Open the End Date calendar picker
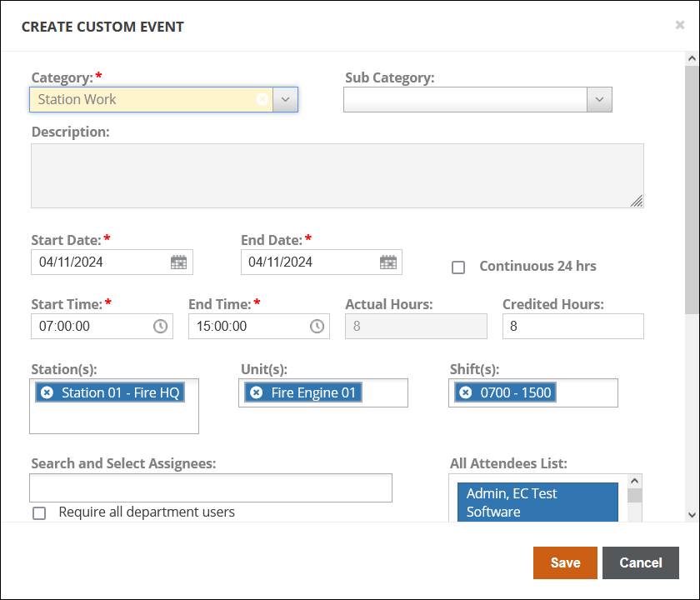Image resolution: width=700 pixels, height=600 pixels. tap(388, 262)
